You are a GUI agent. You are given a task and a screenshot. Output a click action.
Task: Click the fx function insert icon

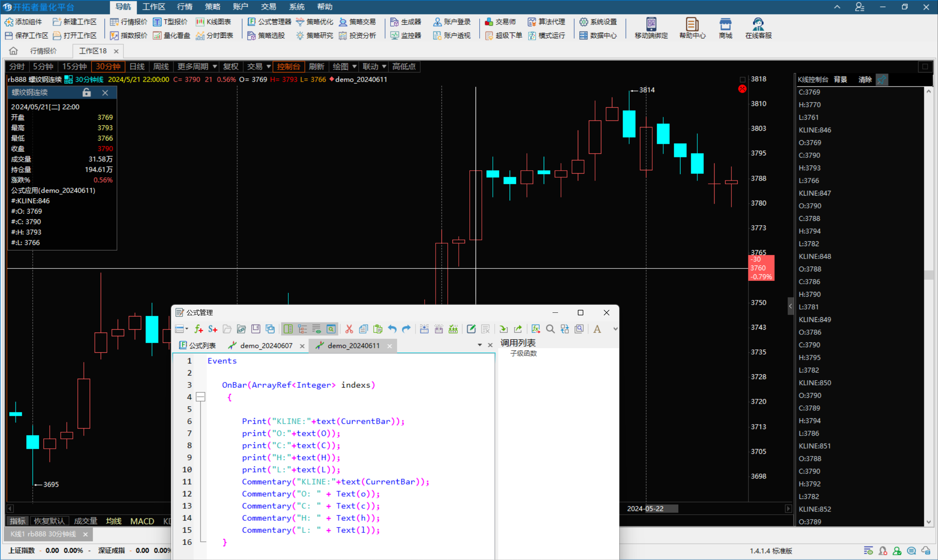click(536, 329)
